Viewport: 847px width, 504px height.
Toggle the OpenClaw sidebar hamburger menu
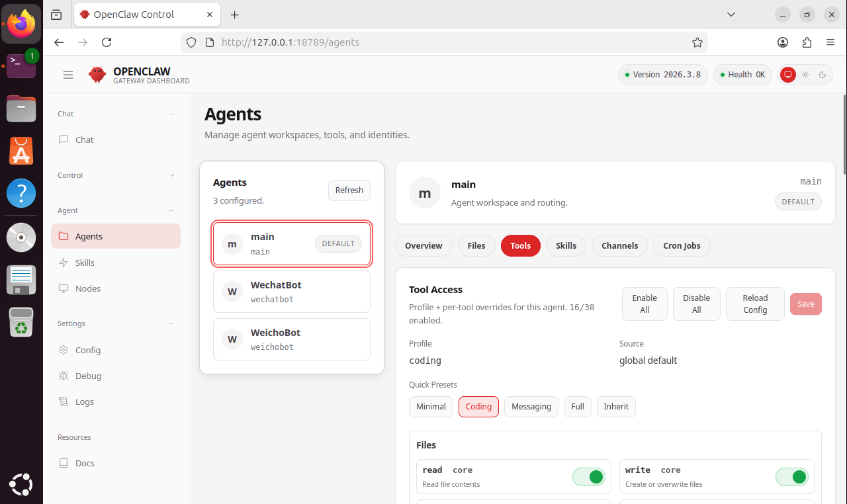(x=68, y=75)
